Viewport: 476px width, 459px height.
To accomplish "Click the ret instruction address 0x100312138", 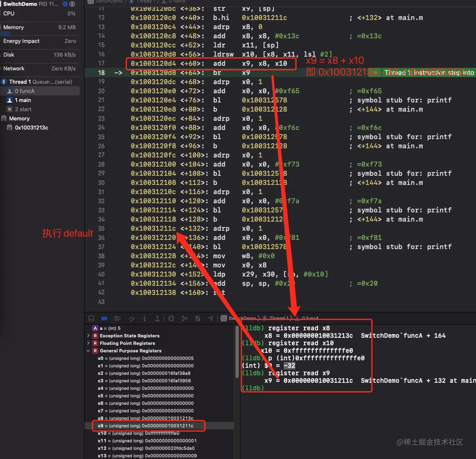I will 153,292.
